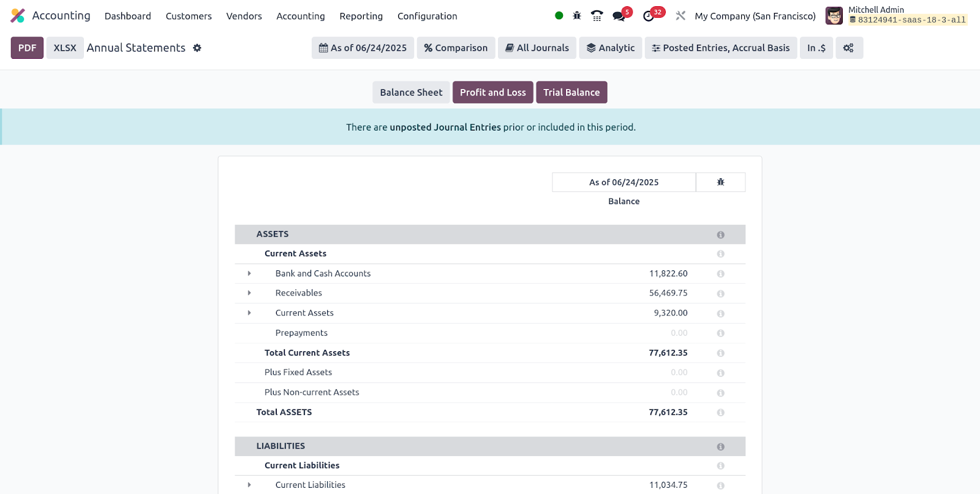Image resolution: width=980 pixels, height=494 pixels.
Task: Click the Plus Non-current Assets line name
Action: (312, 392)
